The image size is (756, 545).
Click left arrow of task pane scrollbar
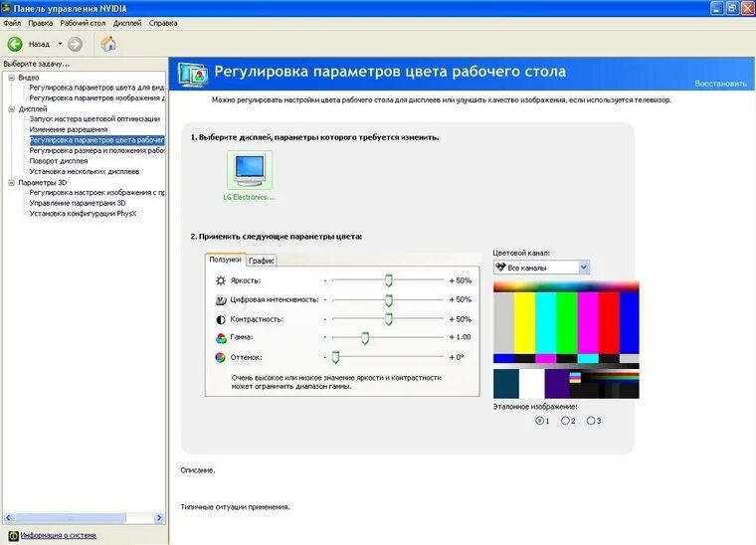coord(8,518)
